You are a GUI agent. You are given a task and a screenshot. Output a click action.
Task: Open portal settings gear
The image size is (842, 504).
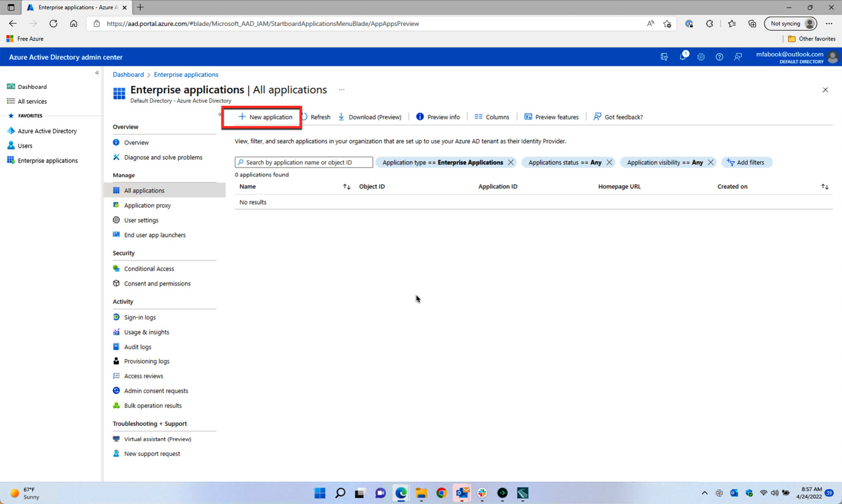[x=701, y=57]
